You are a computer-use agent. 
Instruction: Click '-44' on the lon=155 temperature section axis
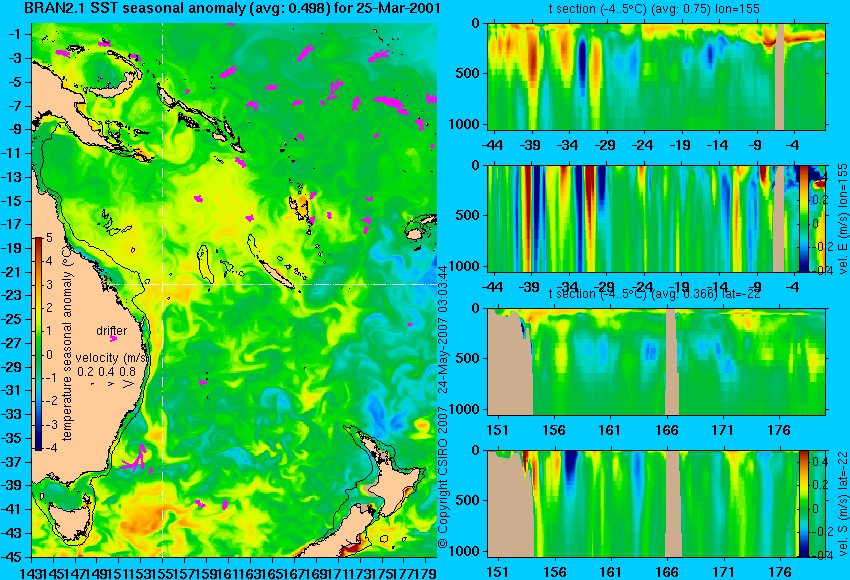(493, 145)
